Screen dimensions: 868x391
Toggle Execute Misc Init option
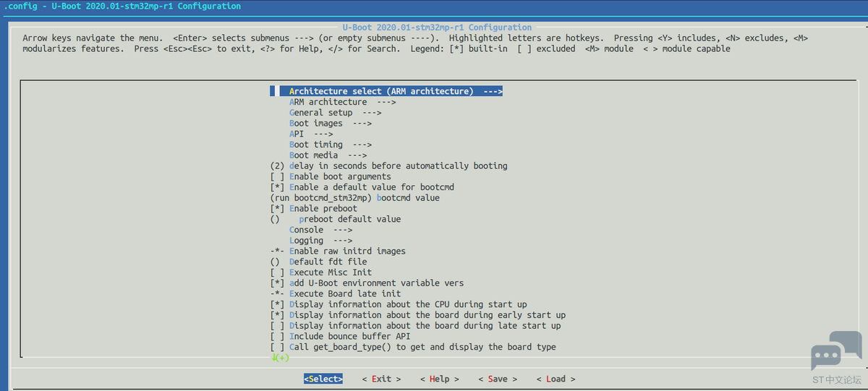pos(320,272)
